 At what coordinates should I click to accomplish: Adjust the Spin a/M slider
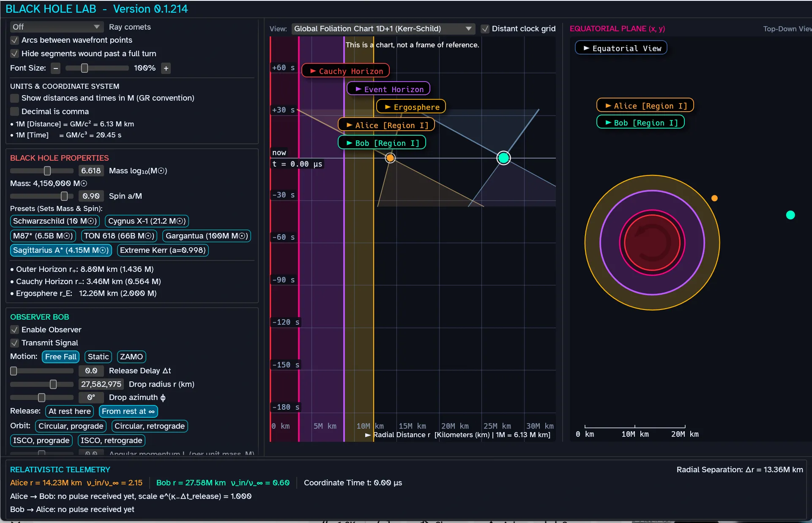tap(42, 196)
